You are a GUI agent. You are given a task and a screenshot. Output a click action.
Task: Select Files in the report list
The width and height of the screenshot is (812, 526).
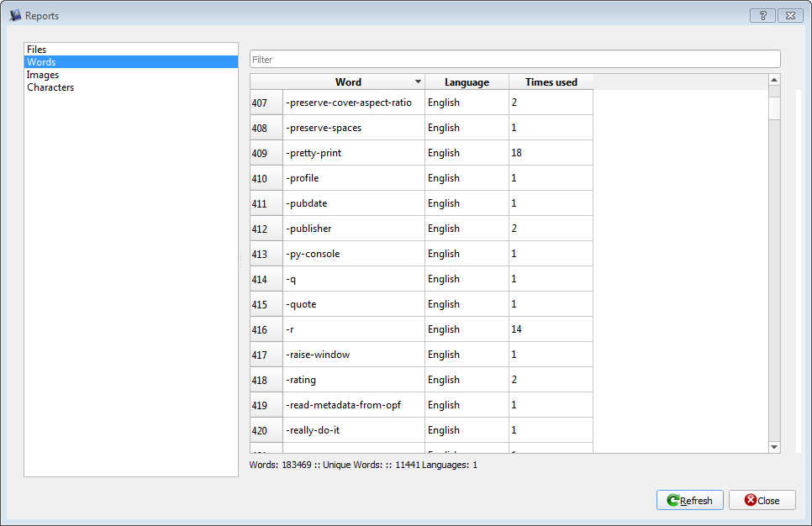131,50
